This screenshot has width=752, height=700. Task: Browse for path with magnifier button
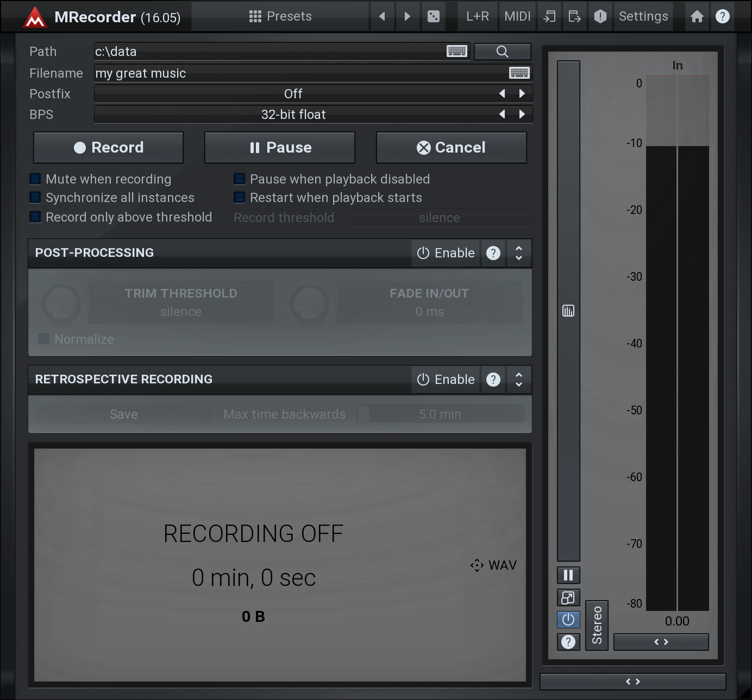click(503, 52)
